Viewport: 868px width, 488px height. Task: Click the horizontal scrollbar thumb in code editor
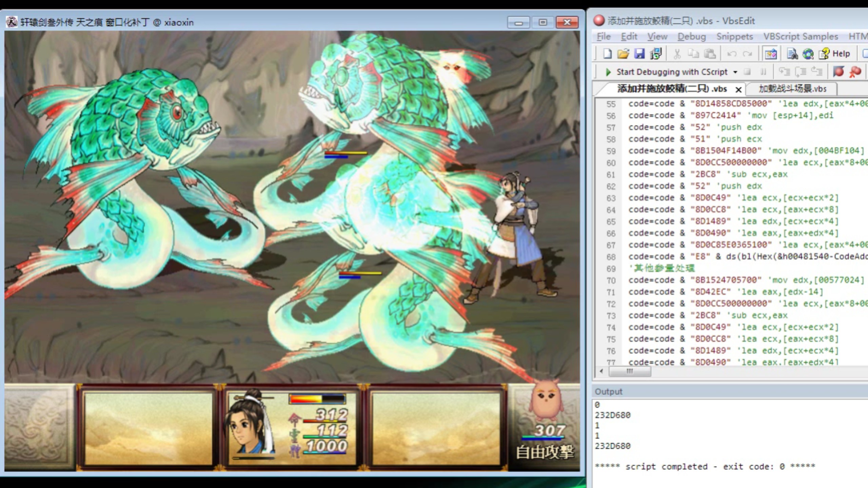[630, 371]
